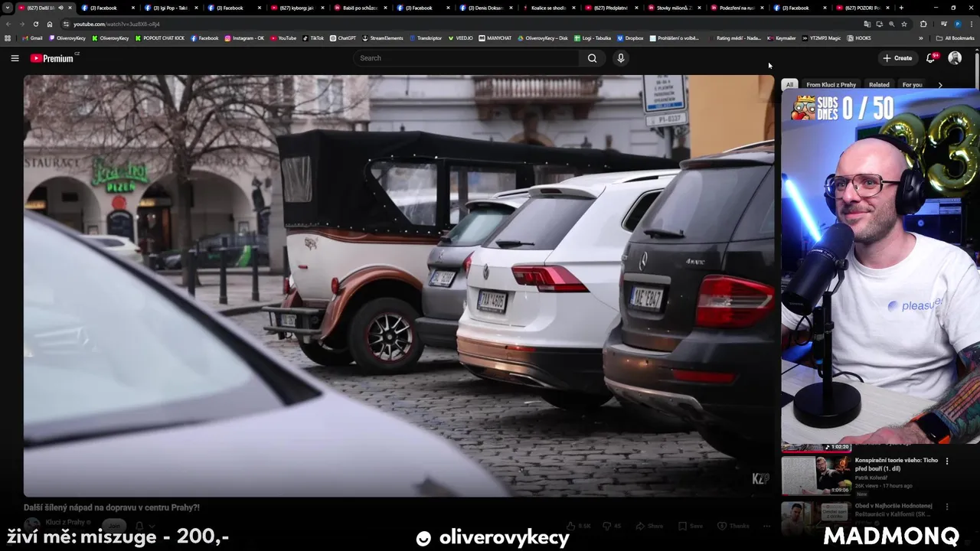This screenshot has width=980, height=551.
Task: Show more bookmarks chevron
Action: (x=921, y=37)
